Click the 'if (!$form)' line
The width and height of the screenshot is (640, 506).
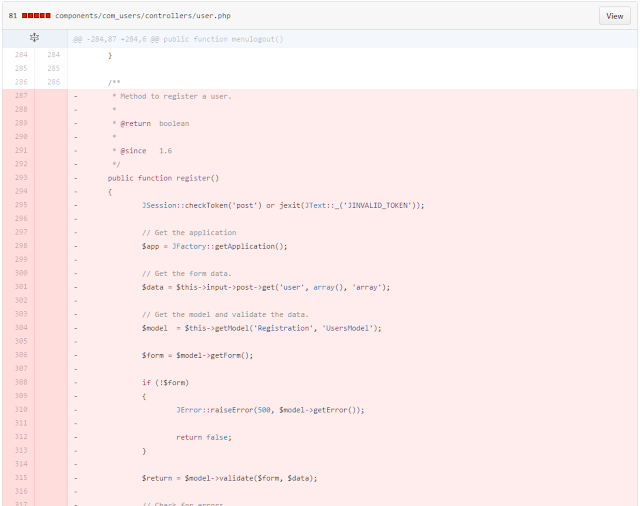165,383
